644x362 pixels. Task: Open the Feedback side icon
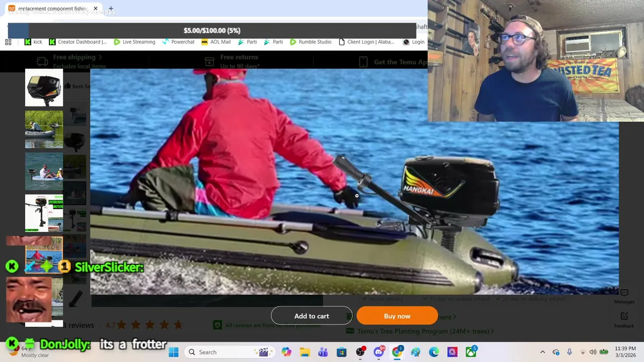click(624, 320)
